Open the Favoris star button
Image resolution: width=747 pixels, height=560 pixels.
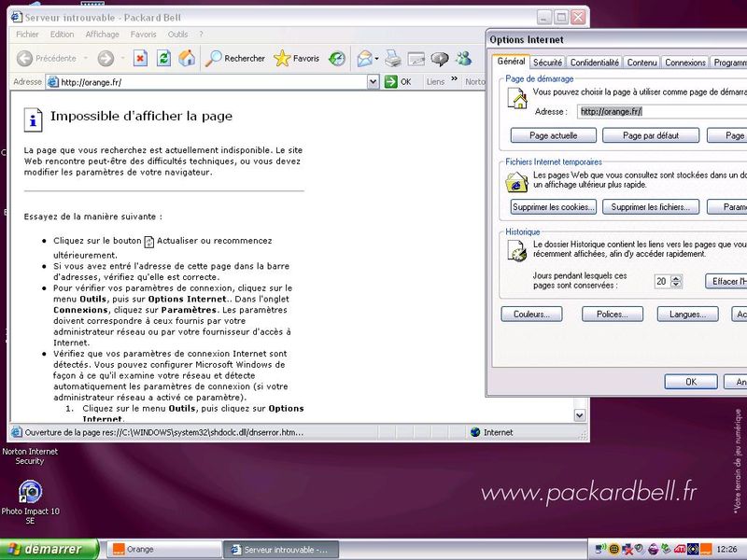point(296,58)
